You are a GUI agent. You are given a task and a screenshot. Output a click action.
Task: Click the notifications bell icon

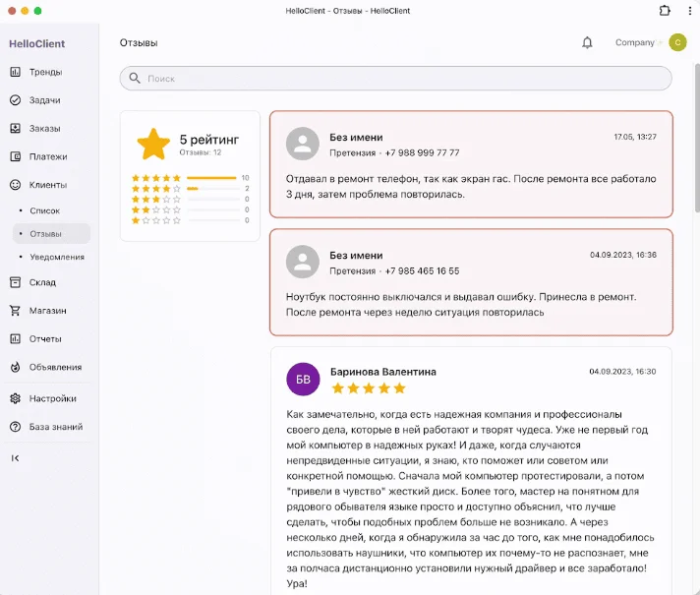(587, 42)
